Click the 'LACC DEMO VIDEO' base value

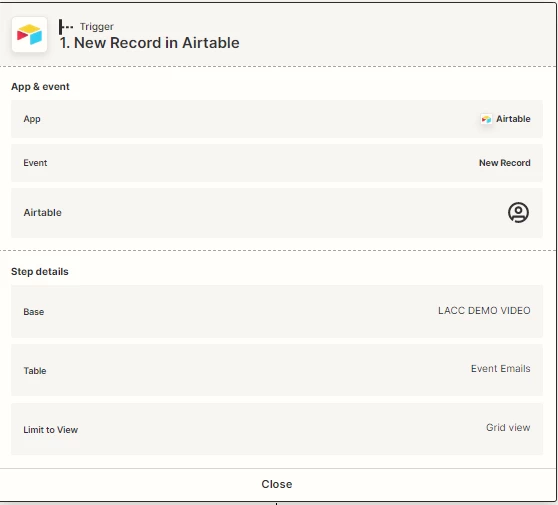click(x=484, y=311)
